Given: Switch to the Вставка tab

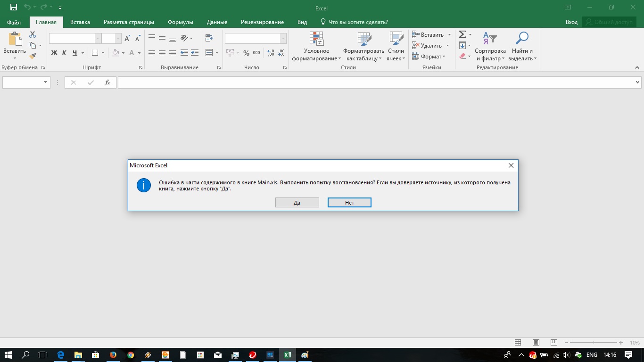Looking at the screenshot, I should pyautogui.click(x=80, y=22).
